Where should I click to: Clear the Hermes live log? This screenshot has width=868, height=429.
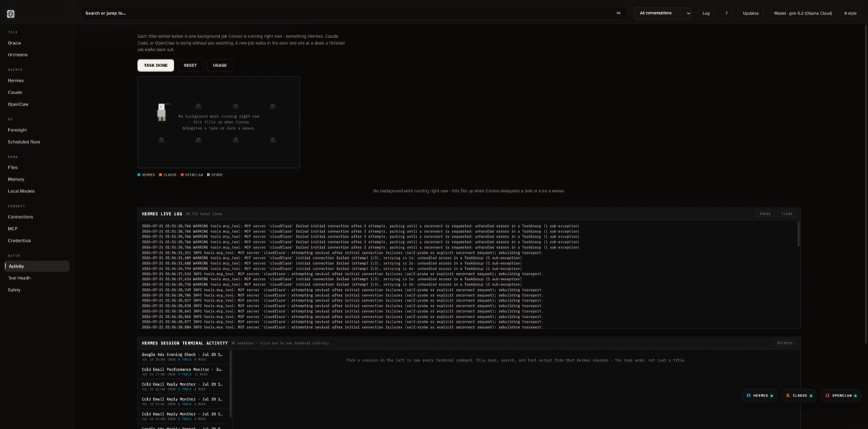pos(787,213)
